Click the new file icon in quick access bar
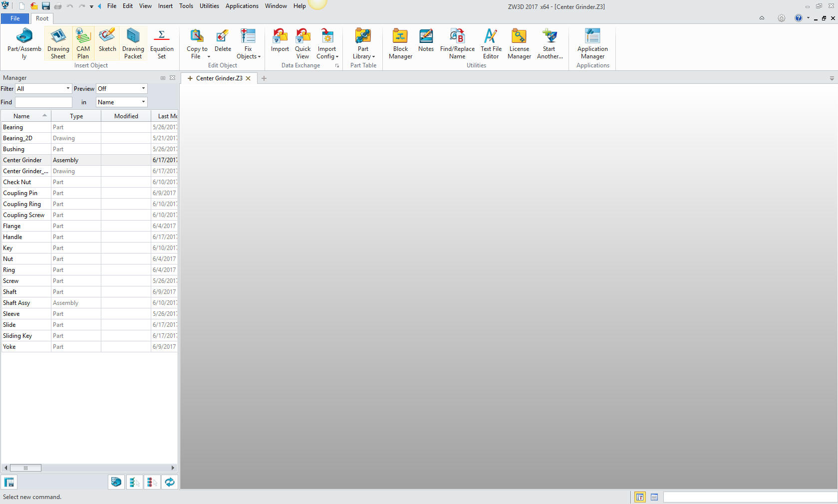This screenshot has height=504, width=838. [21, 6]
